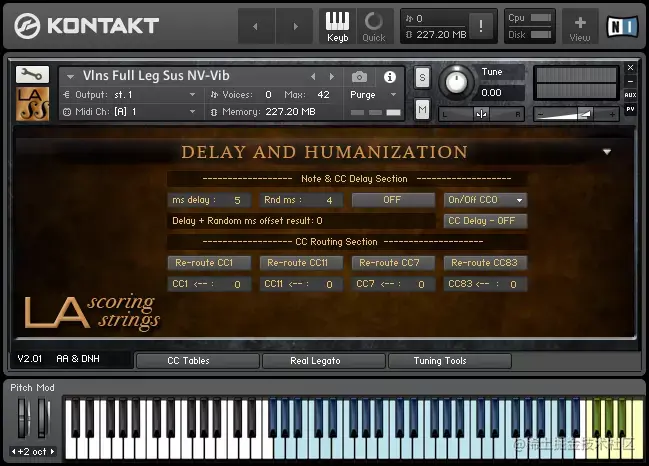Click the CC11 source value field

pyautogui.click(x=301, y=284)
